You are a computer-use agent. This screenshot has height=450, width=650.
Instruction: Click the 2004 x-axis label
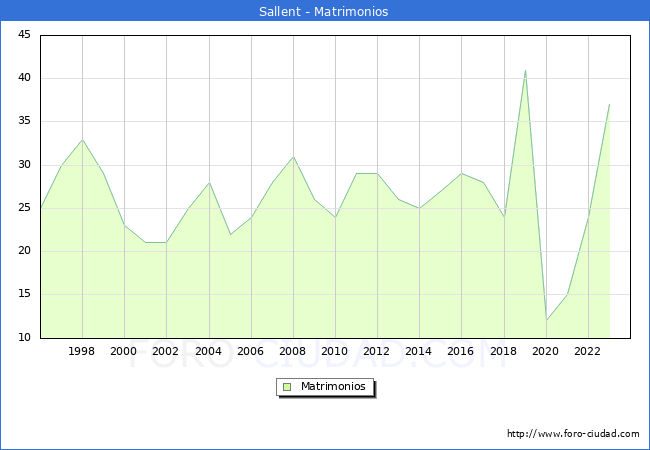coord(209,351)
